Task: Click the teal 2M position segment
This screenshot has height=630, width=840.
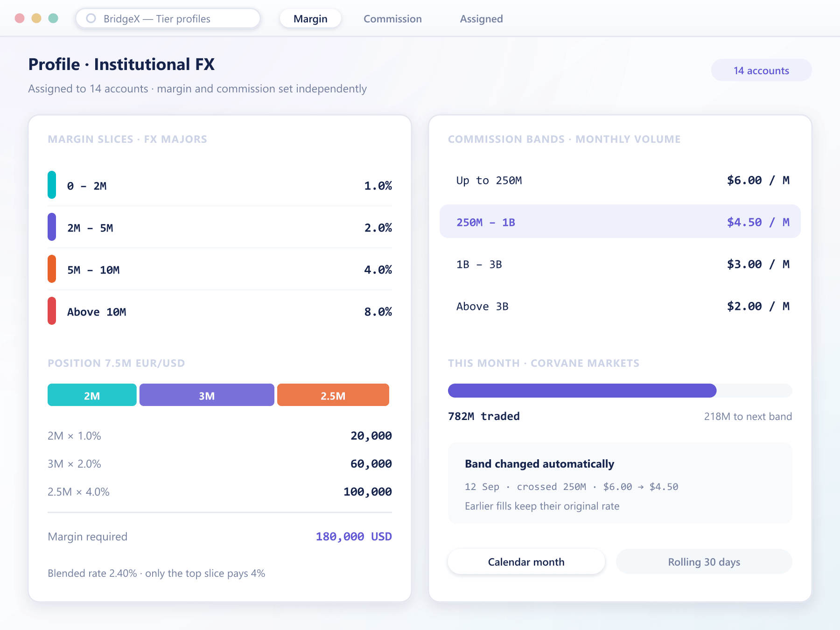Action: point(92,395)
